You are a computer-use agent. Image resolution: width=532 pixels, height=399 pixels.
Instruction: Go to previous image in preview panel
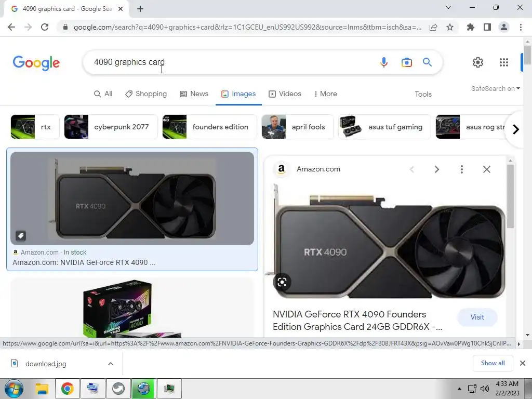click(x=412, y=169)
